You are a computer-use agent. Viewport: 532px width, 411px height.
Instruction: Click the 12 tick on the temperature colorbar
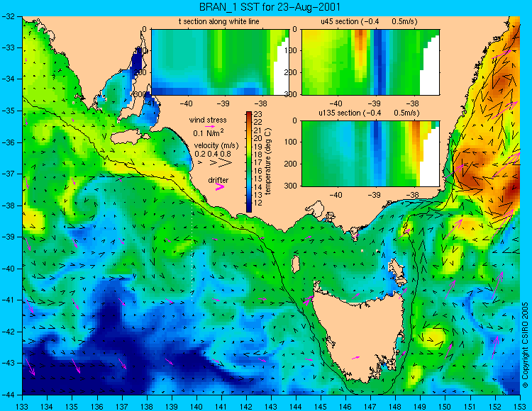click(257, 203)
